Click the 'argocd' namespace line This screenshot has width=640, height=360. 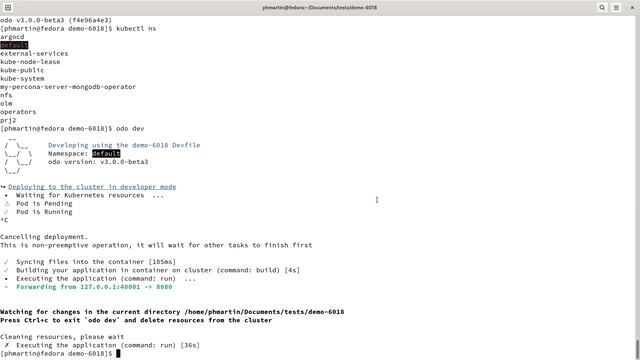[x=12, y=37]
